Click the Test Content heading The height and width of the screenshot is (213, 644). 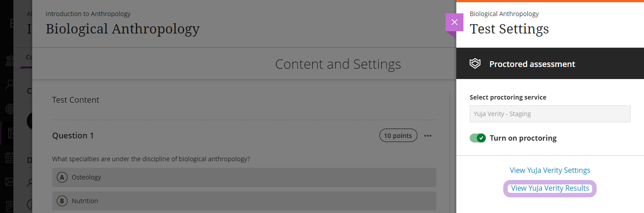[x=76, y=100]
